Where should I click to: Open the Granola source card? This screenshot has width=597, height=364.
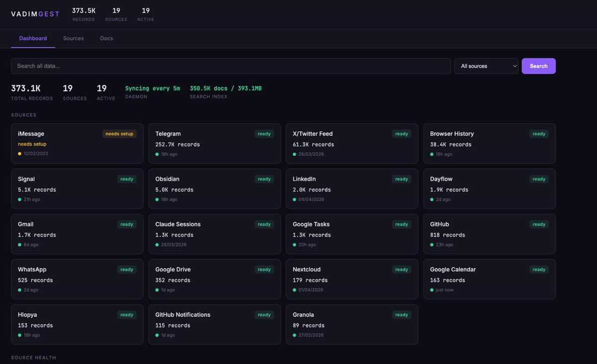pyautogui.click(x=352, y=325)
